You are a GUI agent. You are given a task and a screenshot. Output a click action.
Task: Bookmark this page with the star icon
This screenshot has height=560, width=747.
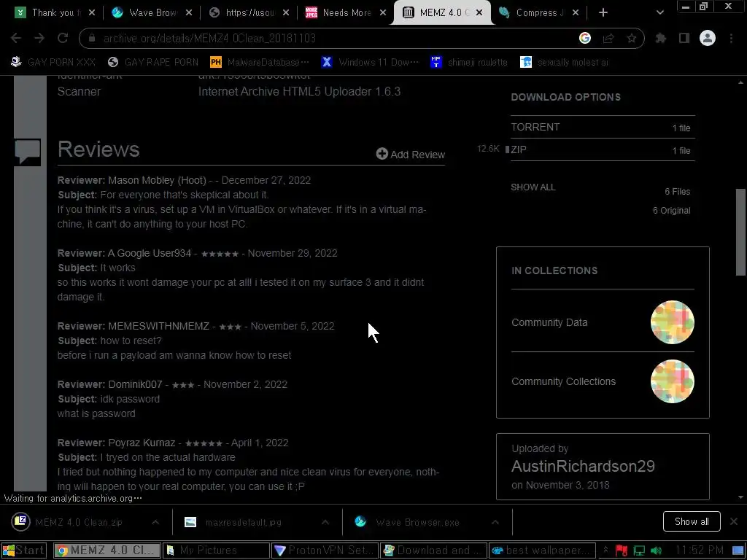click(632, 38)
